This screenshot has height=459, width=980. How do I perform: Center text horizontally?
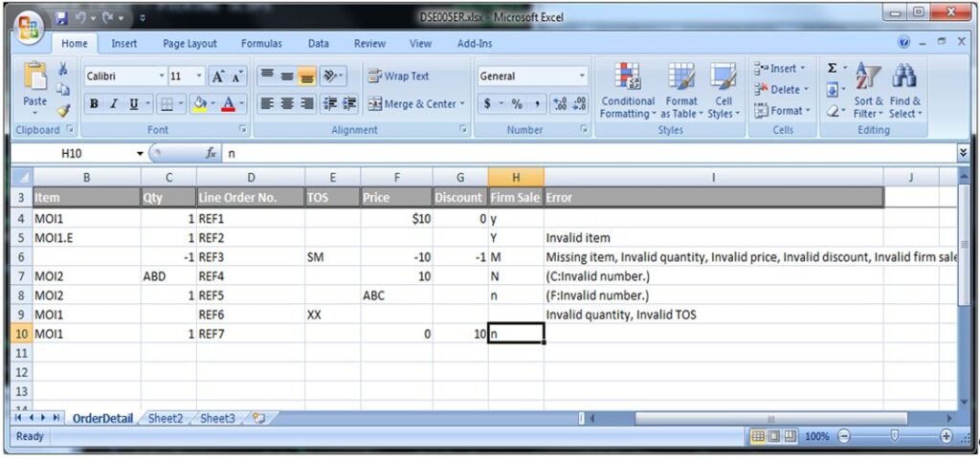pyautogui.click(x=287, y=103)
